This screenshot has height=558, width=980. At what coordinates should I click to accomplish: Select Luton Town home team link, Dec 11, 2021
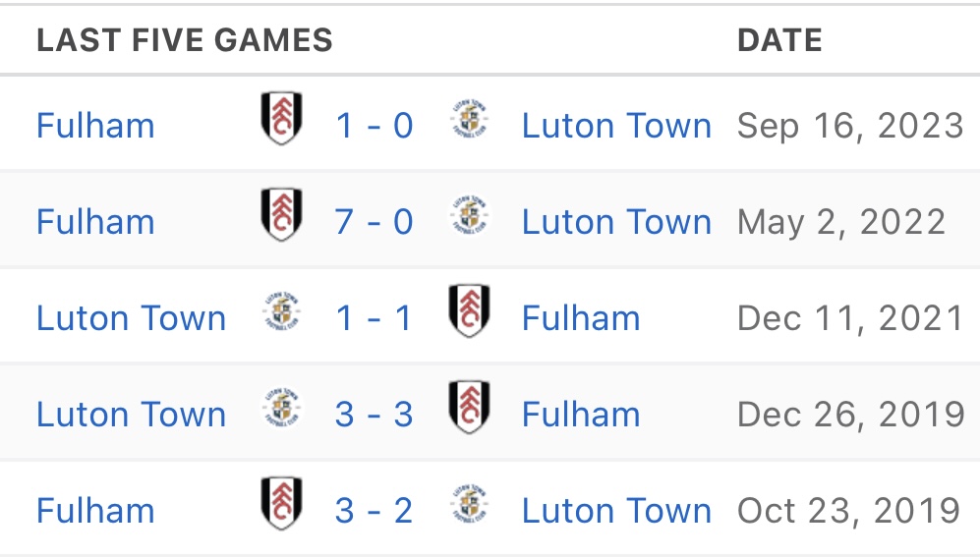click(x=131, y=318)
